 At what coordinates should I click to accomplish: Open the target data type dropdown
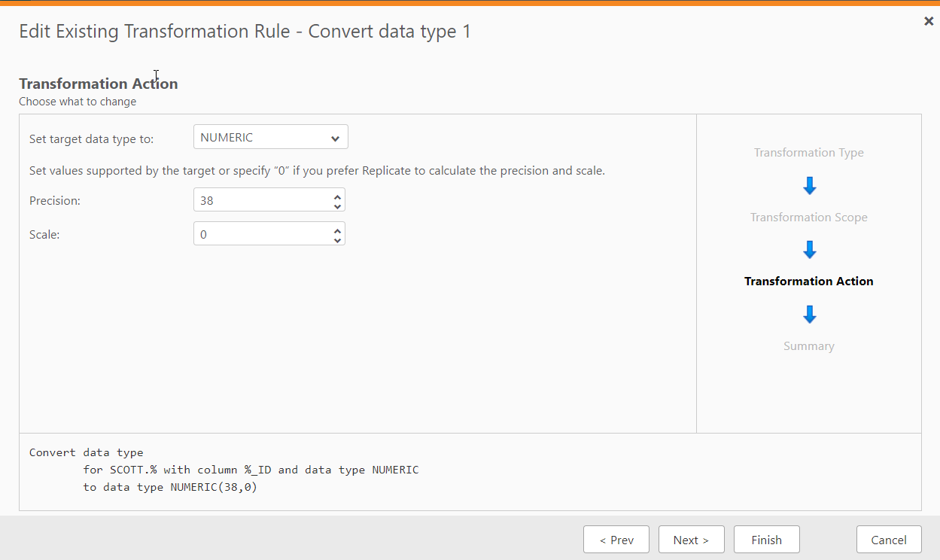pos(271,138)
